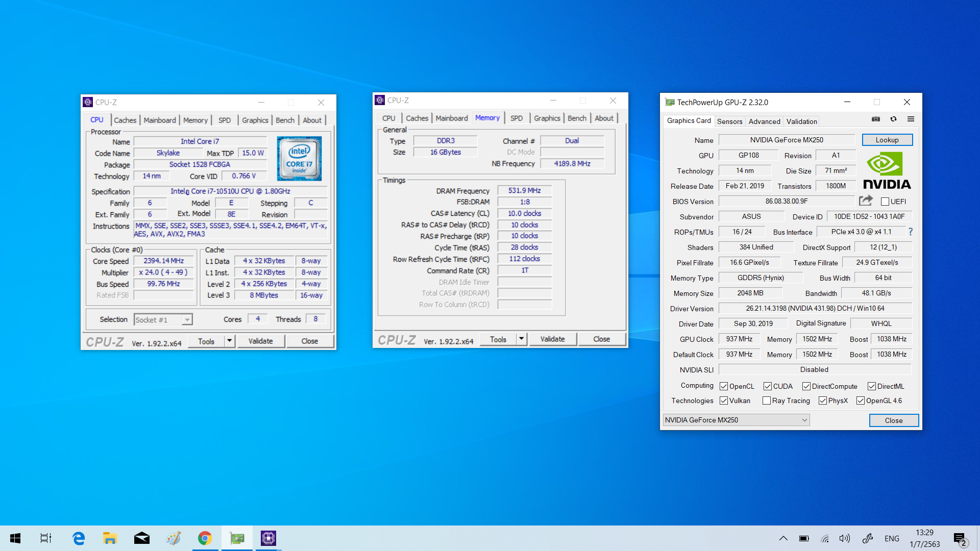Take GPU-Z screenshot with camera icon

point(876,119)
